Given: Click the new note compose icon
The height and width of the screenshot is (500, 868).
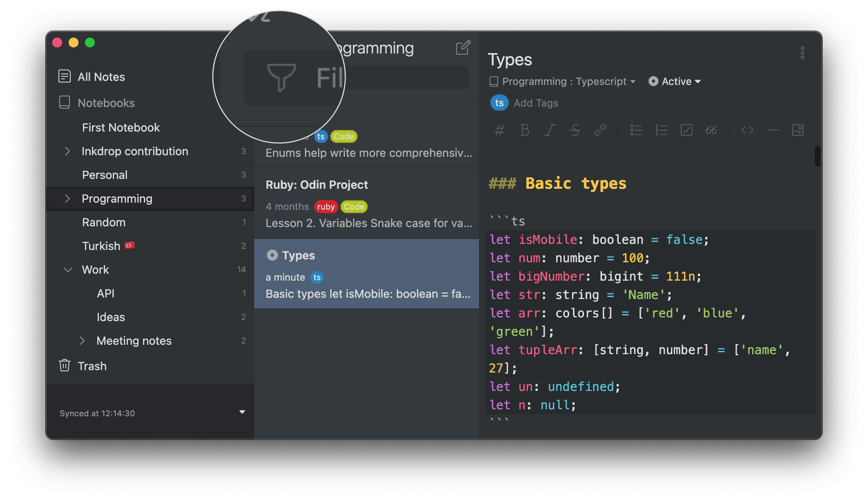Looking at the screenshot, I should (x=463, y=48).
